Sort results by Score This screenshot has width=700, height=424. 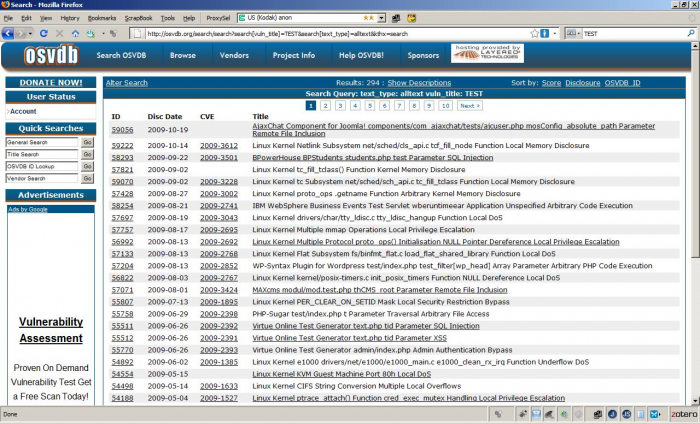(x=551, y=83)
